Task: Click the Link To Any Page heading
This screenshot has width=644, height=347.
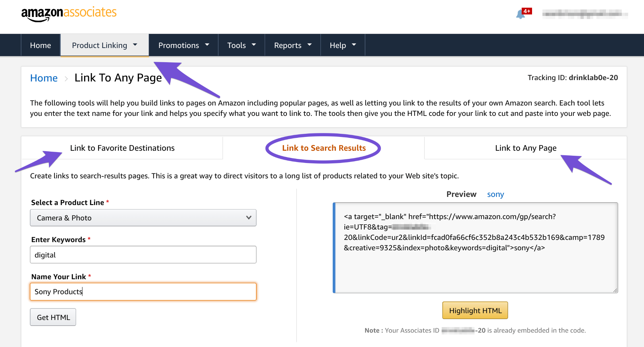Action: click(x=118, y=78)
